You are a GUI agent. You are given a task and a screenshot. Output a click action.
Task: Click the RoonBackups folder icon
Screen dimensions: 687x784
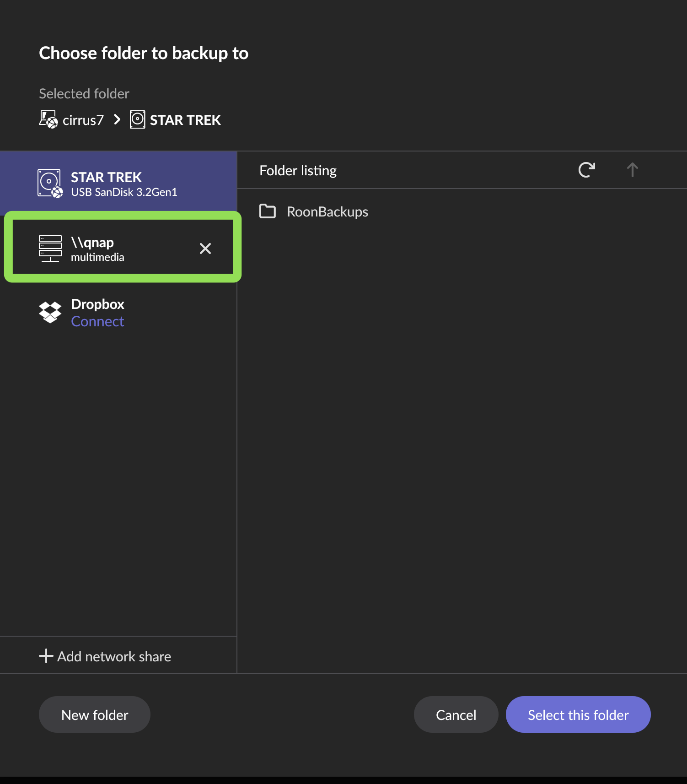click(x=268, y=211)
